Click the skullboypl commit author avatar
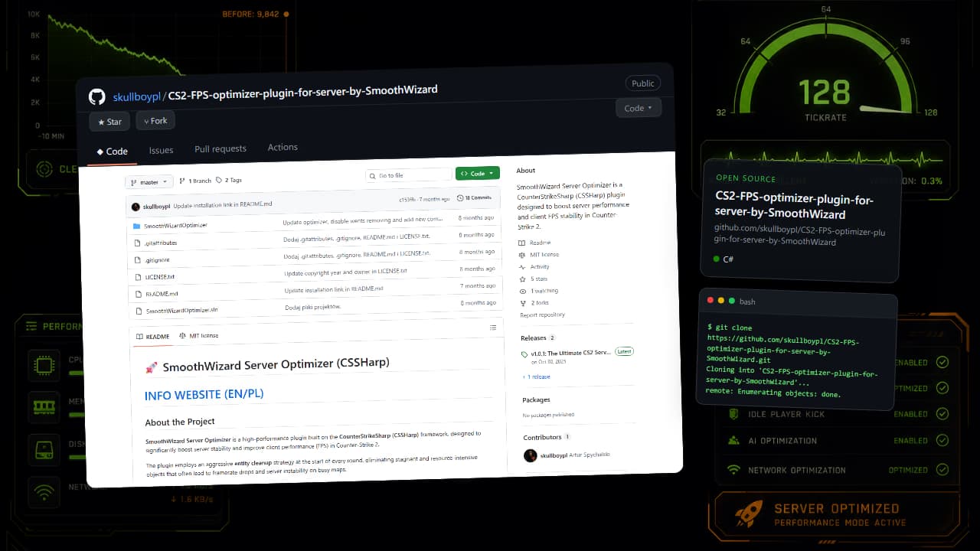The width and height of the screenshot is (980, 551). pyautogui.click(x=136, y=207)
